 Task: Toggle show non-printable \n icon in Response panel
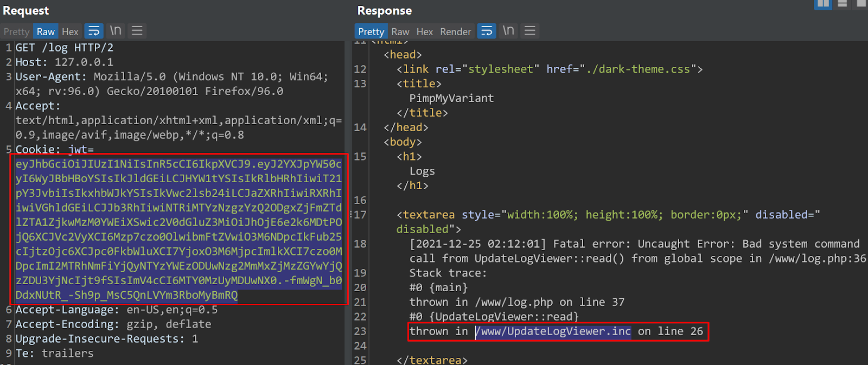(x=508, y=31)
